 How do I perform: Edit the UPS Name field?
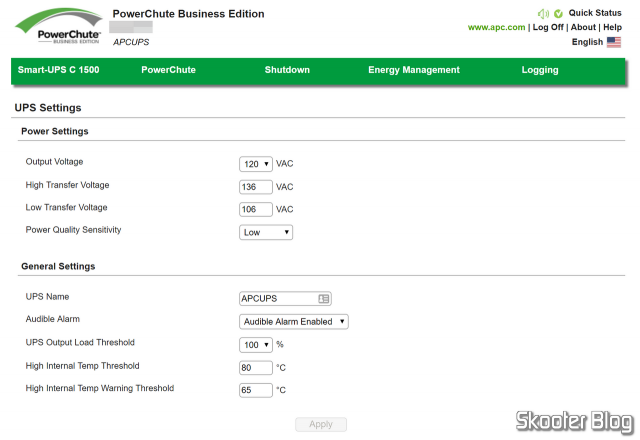285,299
